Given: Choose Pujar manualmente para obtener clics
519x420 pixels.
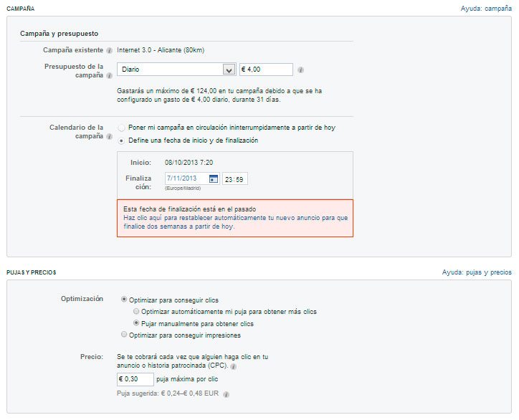Looking at the screenshot, I should tap(136, 323).
